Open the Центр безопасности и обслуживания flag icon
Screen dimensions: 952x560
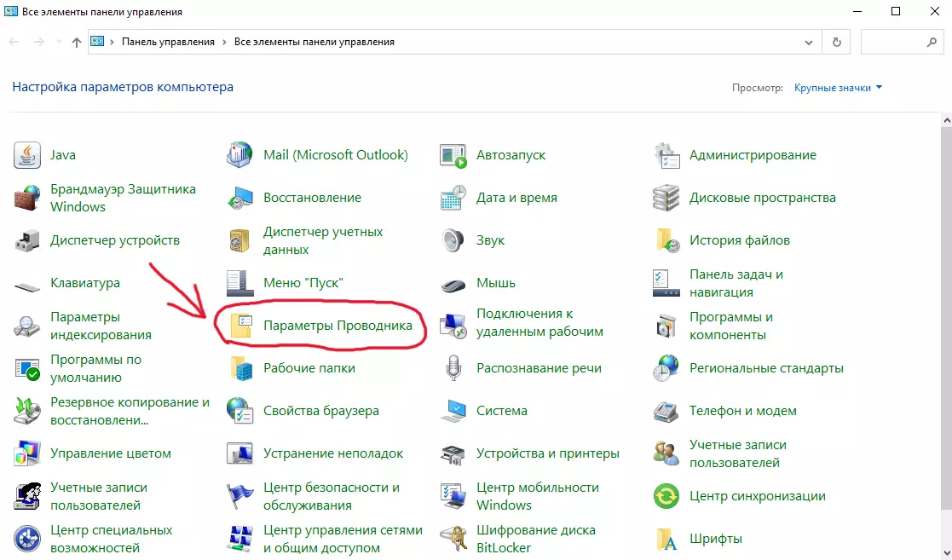pos(239,496)
